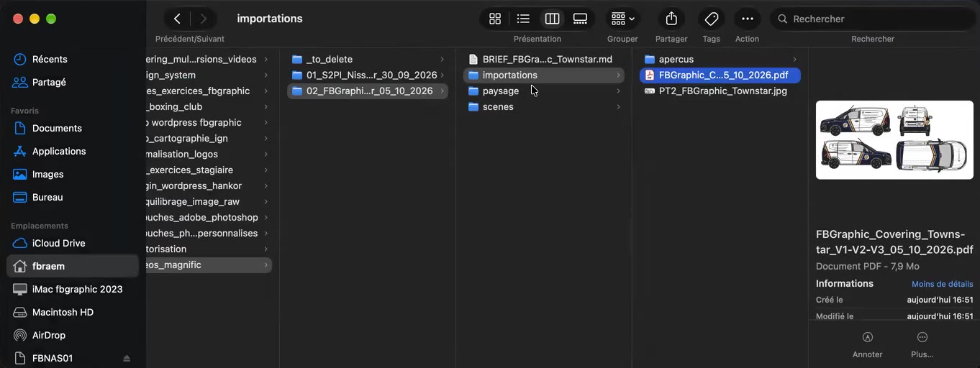This screenshot has width=980, height=368.
Task: Select the apercus folder
Action: (720, 59)
